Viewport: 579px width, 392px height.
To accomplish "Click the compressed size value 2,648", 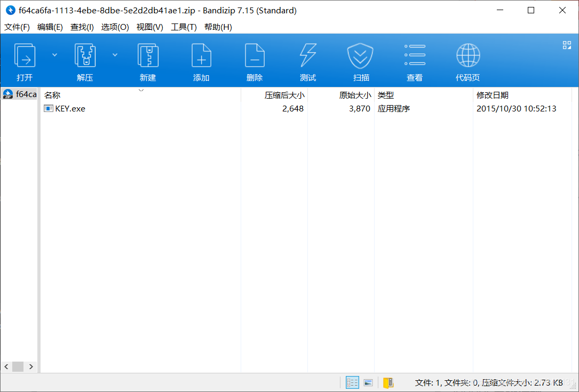I will (293, 108).
